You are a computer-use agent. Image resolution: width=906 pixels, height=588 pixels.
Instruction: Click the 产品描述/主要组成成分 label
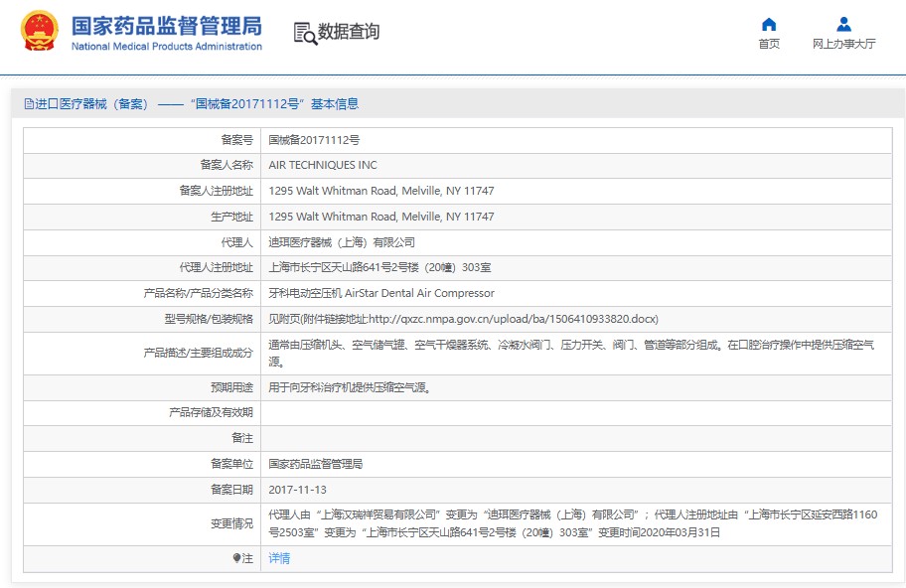(x=199, y=353)
